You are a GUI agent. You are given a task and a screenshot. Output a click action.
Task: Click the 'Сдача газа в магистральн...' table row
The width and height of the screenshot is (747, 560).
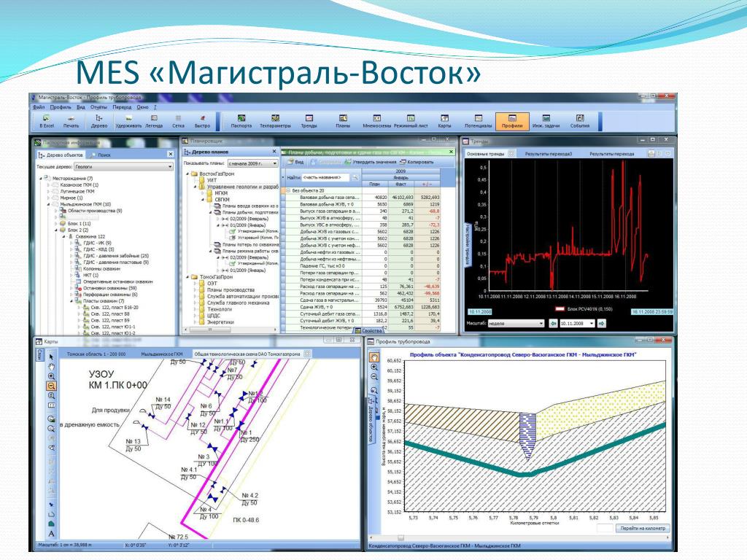(x=362, y=300)
